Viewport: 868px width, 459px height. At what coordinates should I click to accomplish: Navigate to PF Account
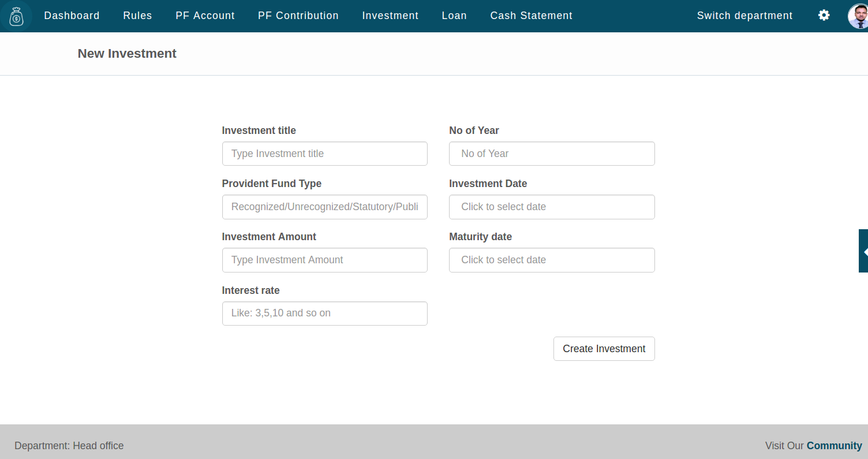(205, 16)
